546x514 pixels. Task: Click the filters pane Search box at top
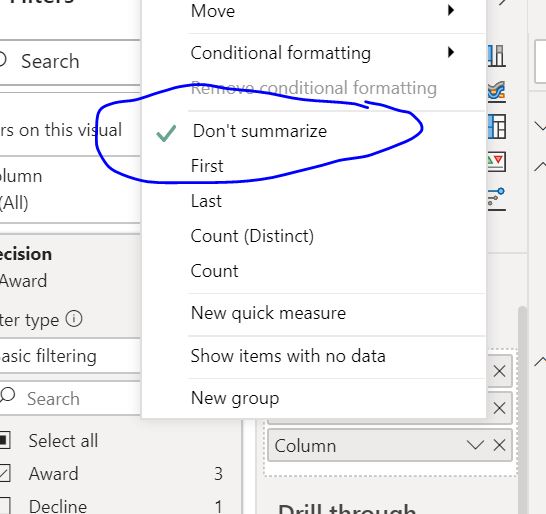(70, 62)
